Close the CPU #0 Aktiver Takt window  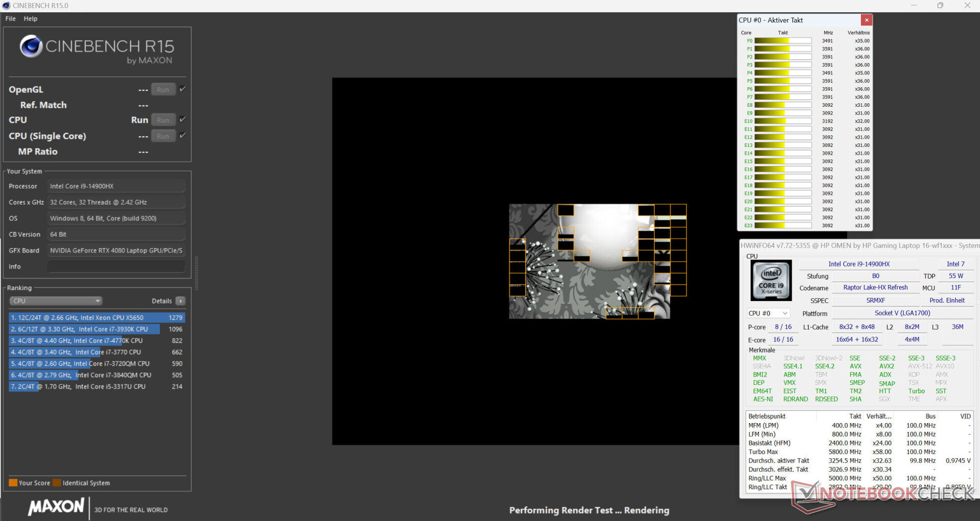tap(866, 20)
